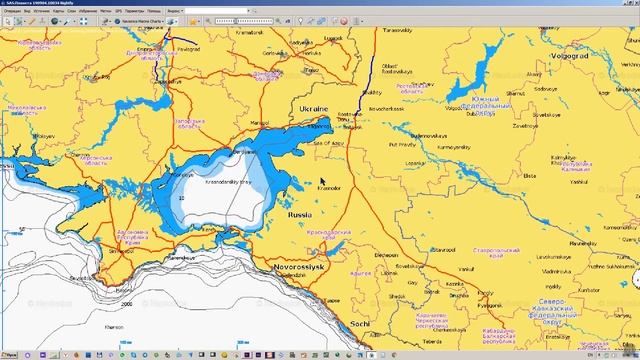Image resolution: width=640 pixels, height=360 pixels.
Task: Expand the globe icon dropdown arrow
Action: (x=60, y=21)
